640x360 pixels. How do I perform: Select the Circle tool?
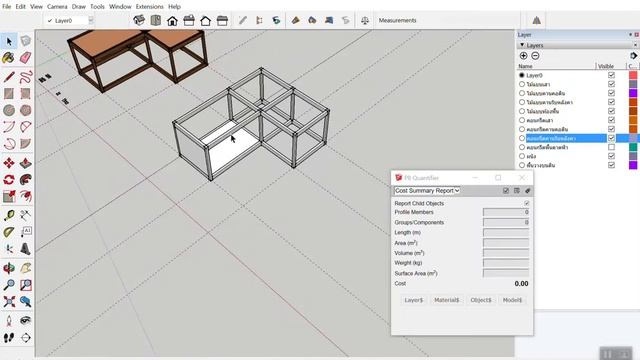[x=9, y=110]
